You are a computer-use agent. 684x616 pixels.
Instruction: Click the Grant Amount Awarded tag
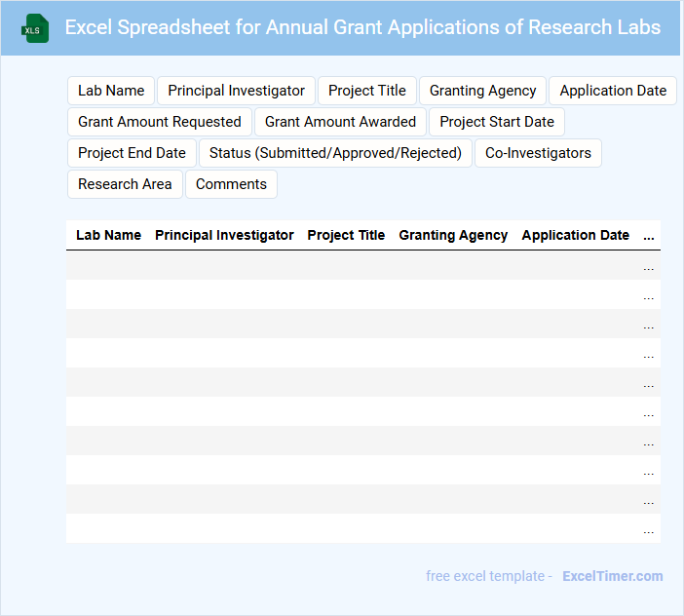point(340,122)
